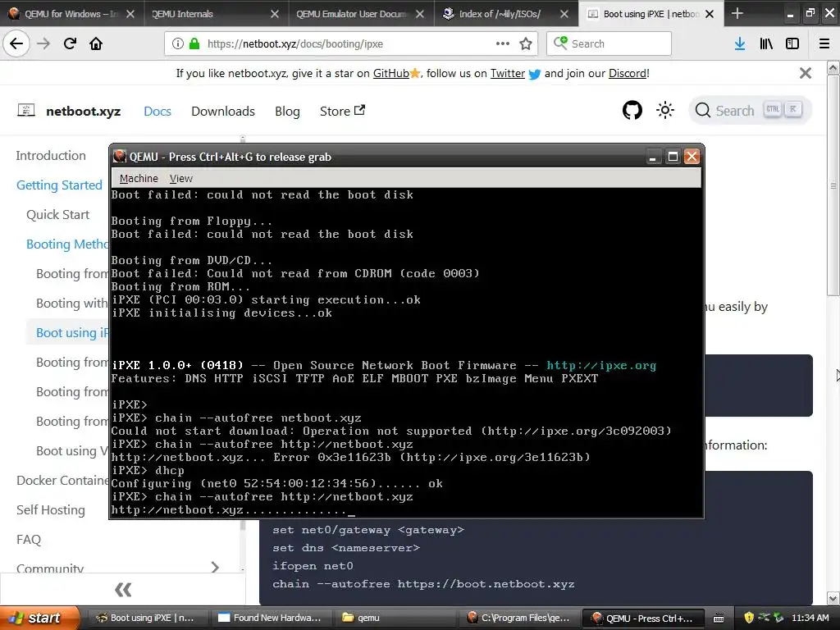Switch to Found New Hardware taskbar item
The image size is (840, 630).
271,618
